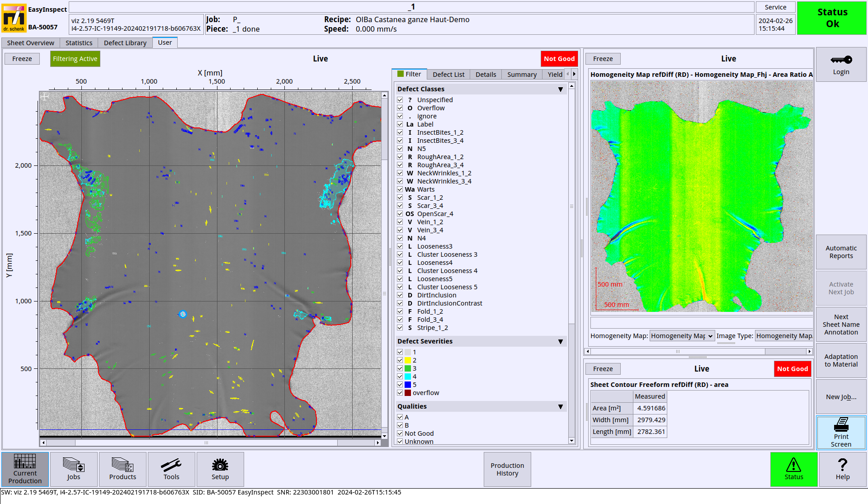Click the dr. schenk EasyInspect logo
The height and width of the screenshot is (504, 868).
click(14, 18)
